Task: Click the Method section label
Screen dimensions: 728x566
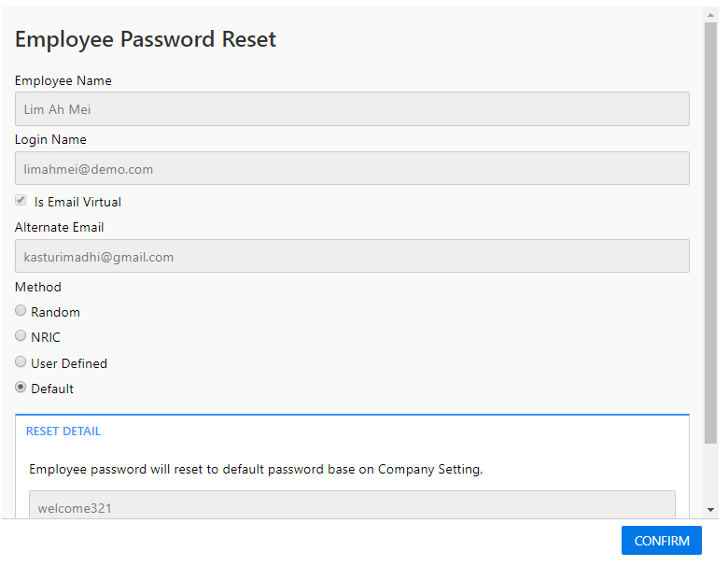Action: [x=38, y=287]
